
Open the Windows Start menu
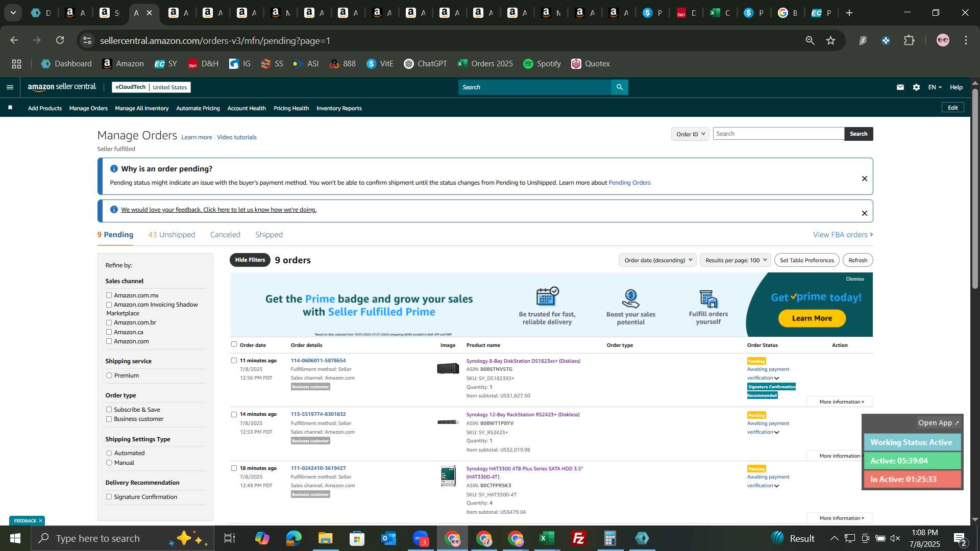[15, 538]
